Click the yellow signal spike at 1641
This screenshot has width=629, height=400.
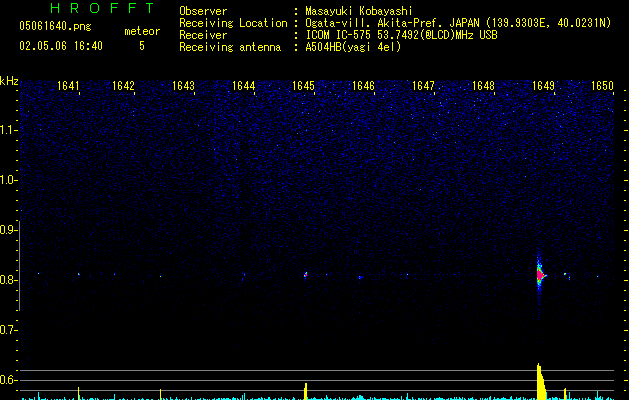click(x=78, y=393)
